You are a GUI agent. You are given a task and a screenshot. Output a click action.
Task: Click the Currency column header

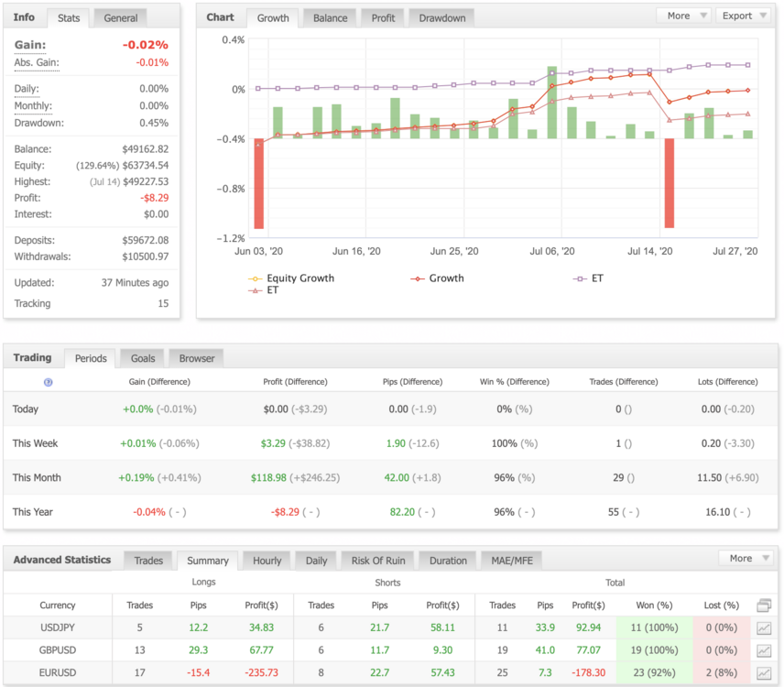(x=58, y=605)
